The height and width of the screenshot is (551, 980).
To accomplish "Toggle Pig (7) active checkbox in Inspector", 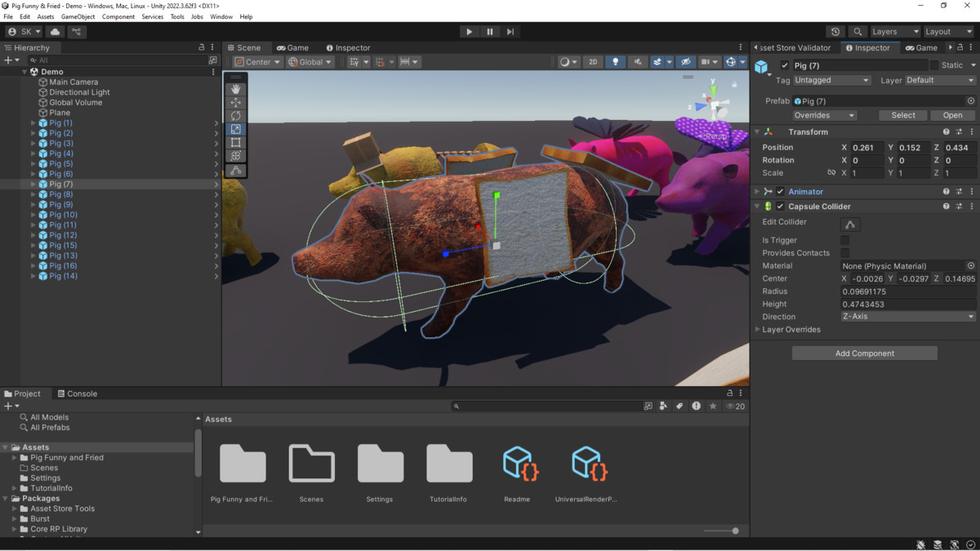I will [x=785, y=65].
